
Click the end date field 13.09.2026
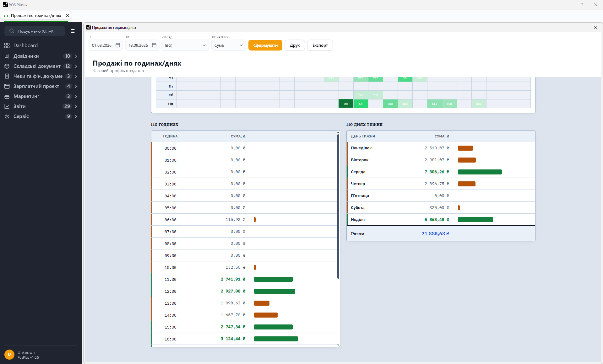pyautogui.click(x=142, y=45)
